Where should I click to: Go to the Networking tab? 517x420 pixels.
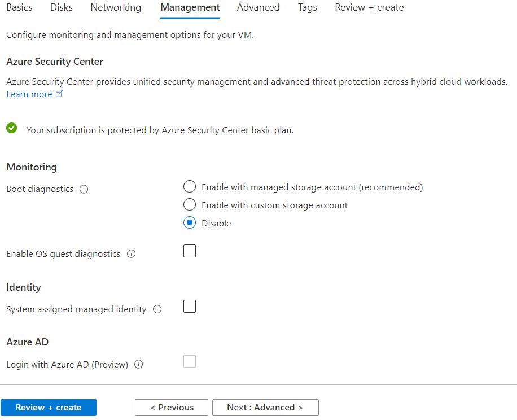click(x=116, y=8)
